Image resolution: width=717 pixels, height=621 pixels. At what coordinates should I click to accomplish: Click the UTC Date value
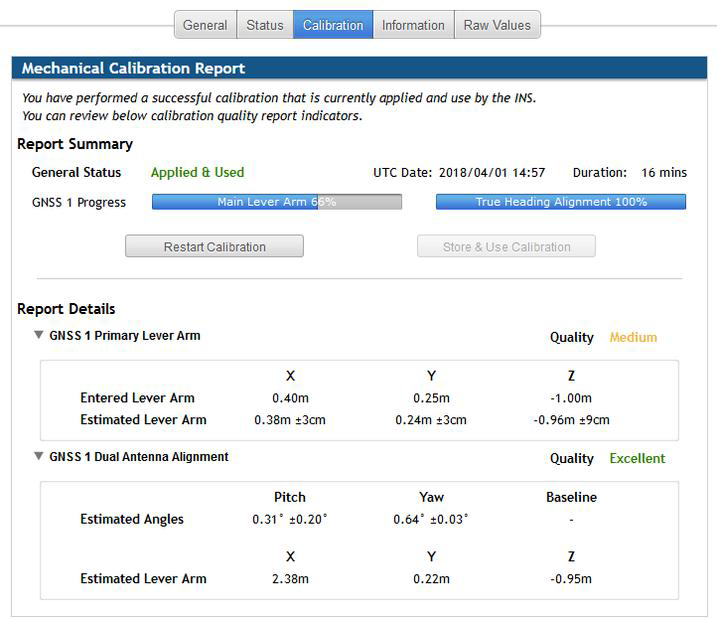(x=490, y=173)
